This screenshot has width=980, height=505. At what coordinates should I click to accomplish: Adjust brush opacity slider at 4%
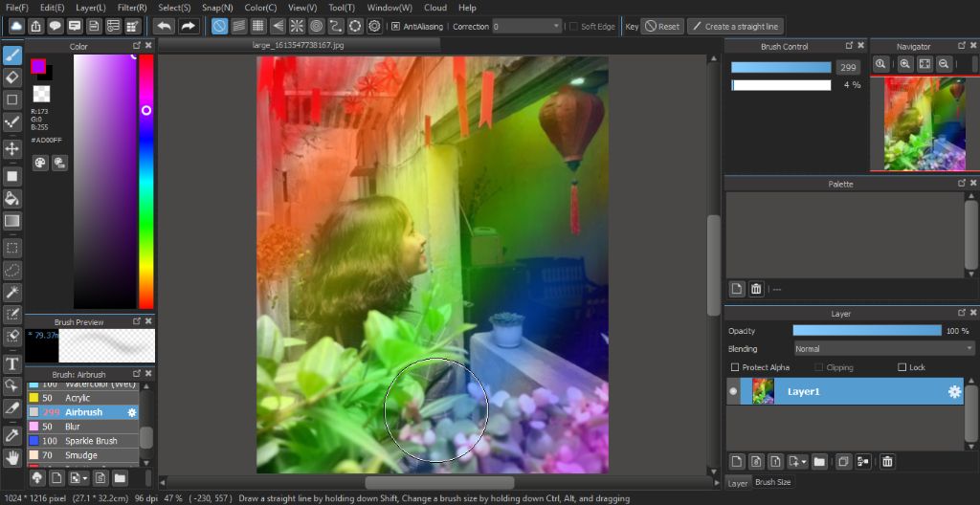781,85
